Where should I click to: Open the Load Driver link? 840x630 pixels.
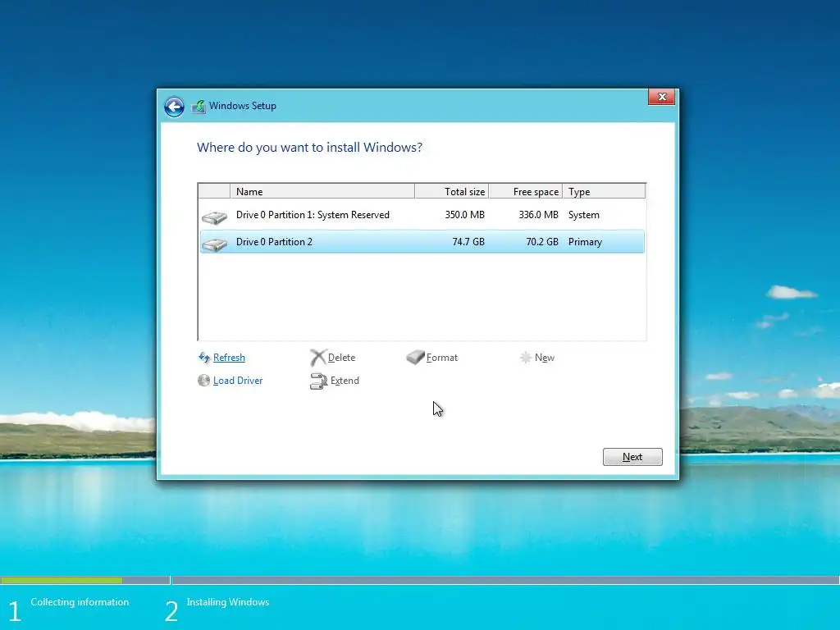[238, 381]
